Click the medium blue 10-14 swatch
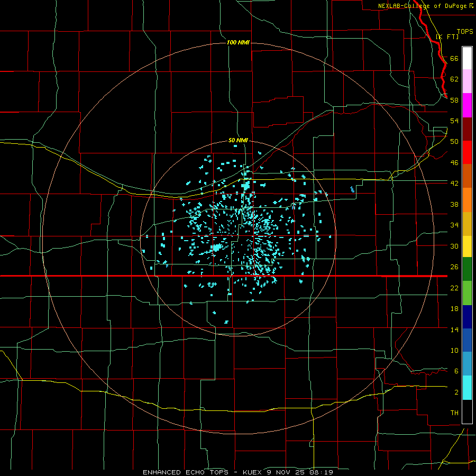Image resolution: width=476 pixels, height=476 pixels. (x=467, y=340)
